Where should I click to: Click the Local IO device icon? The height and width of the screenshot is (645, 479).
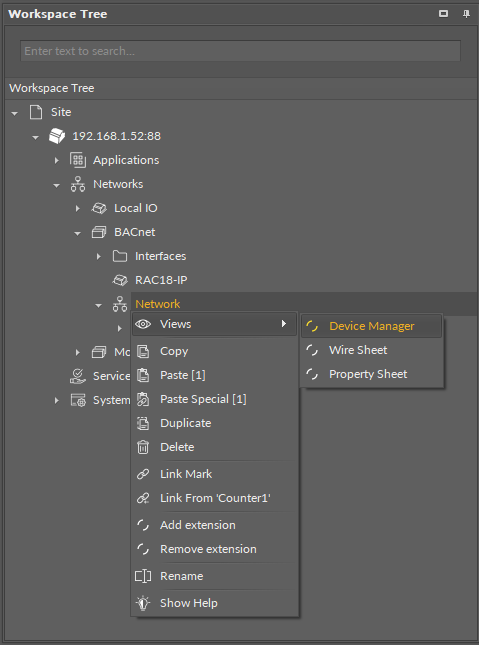pyautogui.click(x=99, y=208)
